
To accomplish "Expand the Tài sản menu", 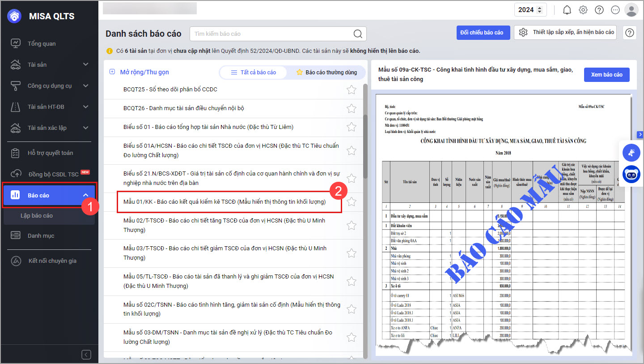I will point(49,64).
